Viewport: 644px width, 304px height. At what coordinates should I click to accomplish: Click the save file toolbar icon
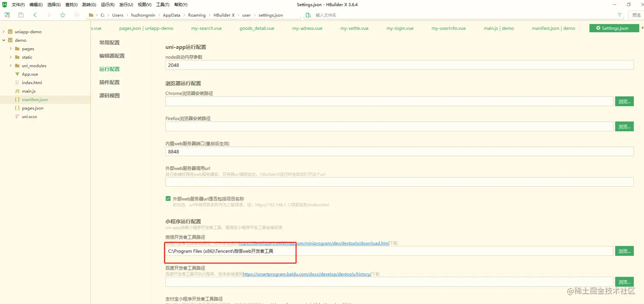(x=21, y=15)
